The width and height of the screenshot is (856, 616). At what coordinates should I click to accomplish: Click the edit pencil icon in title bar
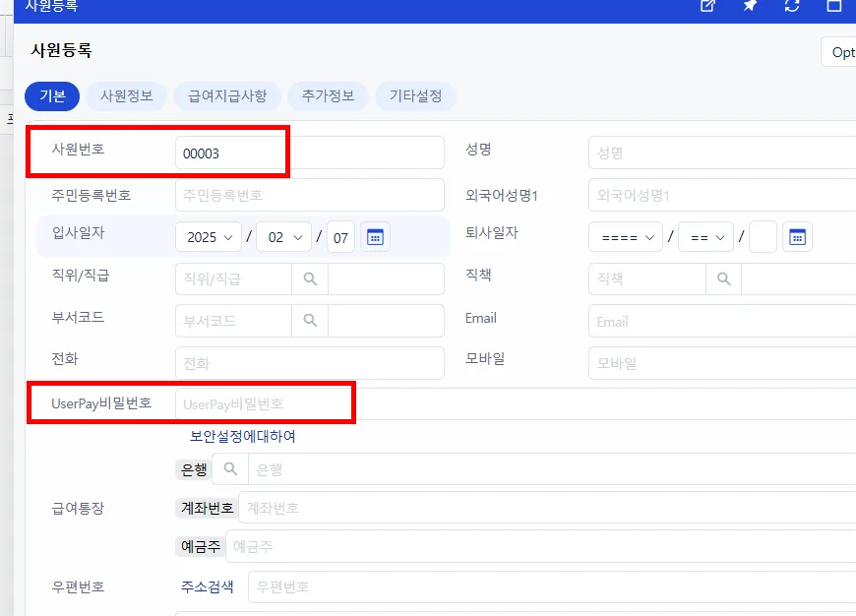707,6
